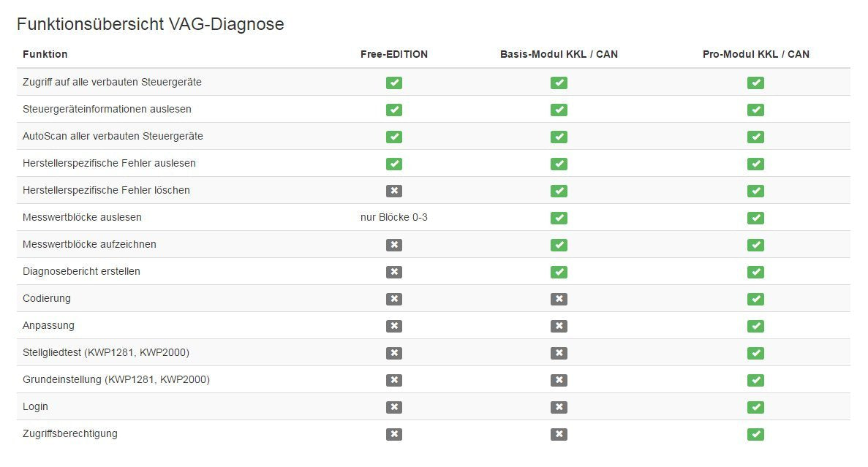Click the Steuergeräteinformationen auslesen row label
868x467 pixels.
coord(107,109)
